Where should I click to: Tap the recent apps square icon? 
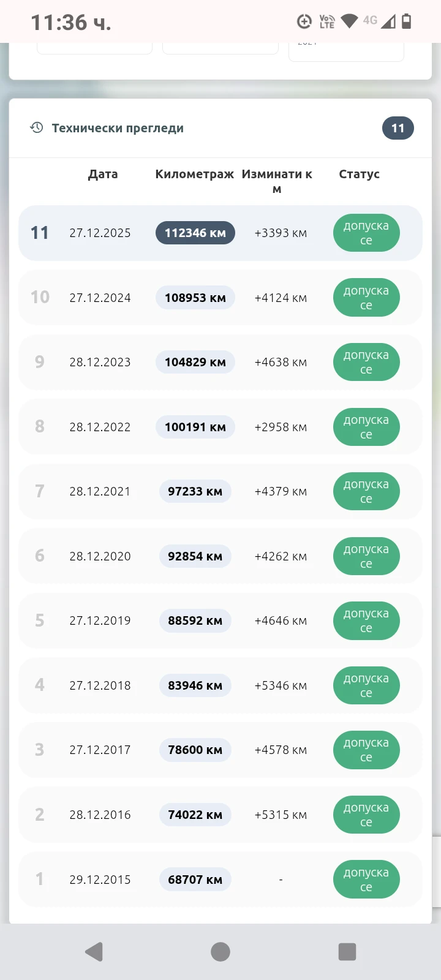point(347,952)
